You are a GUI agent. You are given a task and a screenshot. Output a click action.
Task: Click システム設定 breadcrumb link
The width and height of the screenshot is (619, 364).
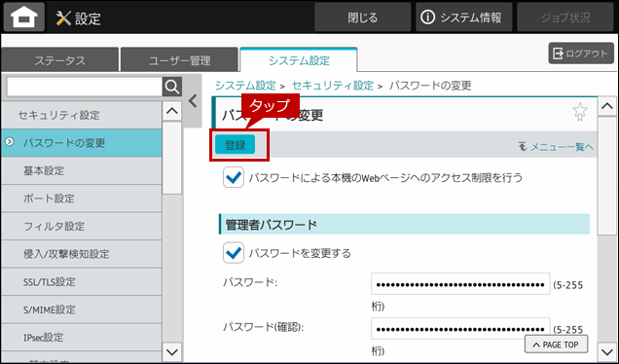tap(245, 86)
